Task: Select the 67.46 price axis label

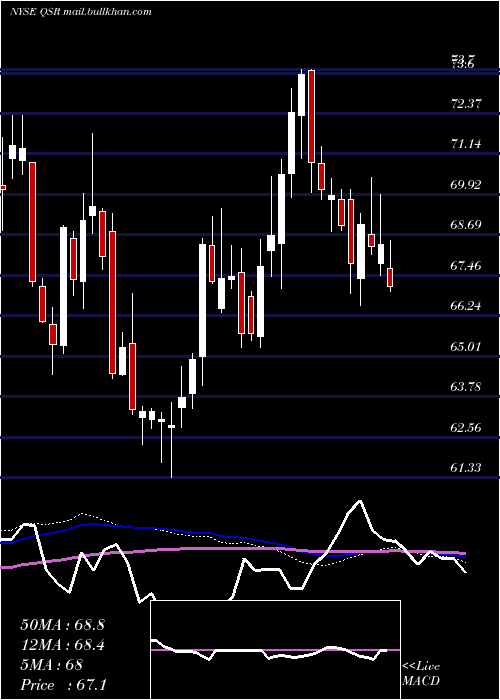Action: 466,266
